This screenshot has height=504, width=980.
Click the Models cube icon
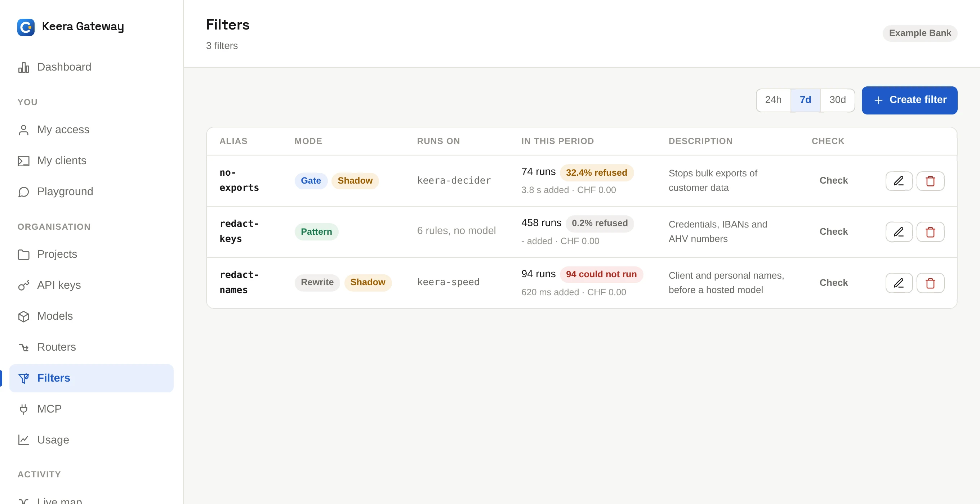23,316
